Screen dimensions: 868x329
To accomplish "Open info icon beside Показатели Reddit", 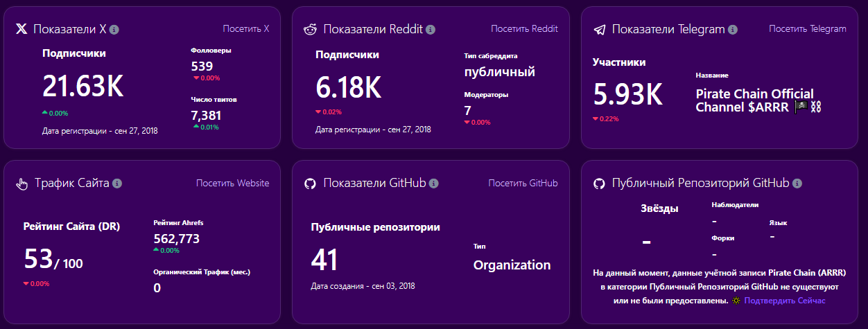I will (x=431, y=30).
